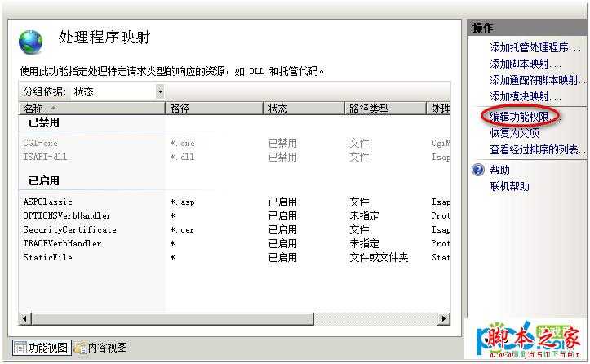Click the globe icon beside 处理程序映射
This screenshot has width=590, height=364.
coord(30,42)
